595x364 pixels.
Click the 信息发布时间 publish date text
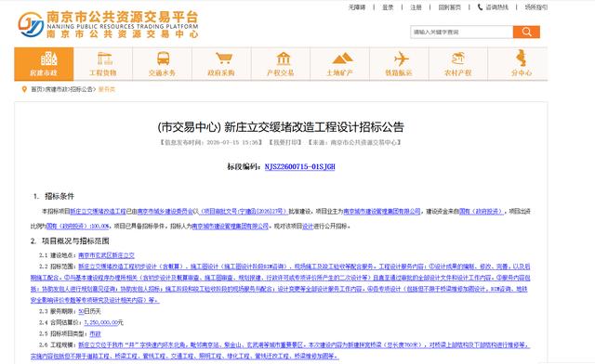210,143
